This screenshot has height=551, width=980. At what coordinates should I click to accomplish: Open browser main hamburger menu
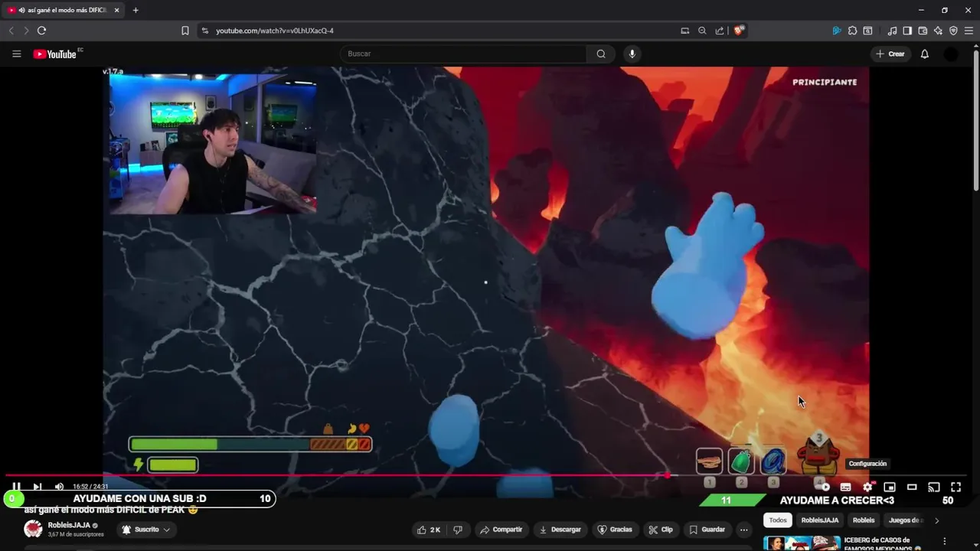tap(969, 31)
